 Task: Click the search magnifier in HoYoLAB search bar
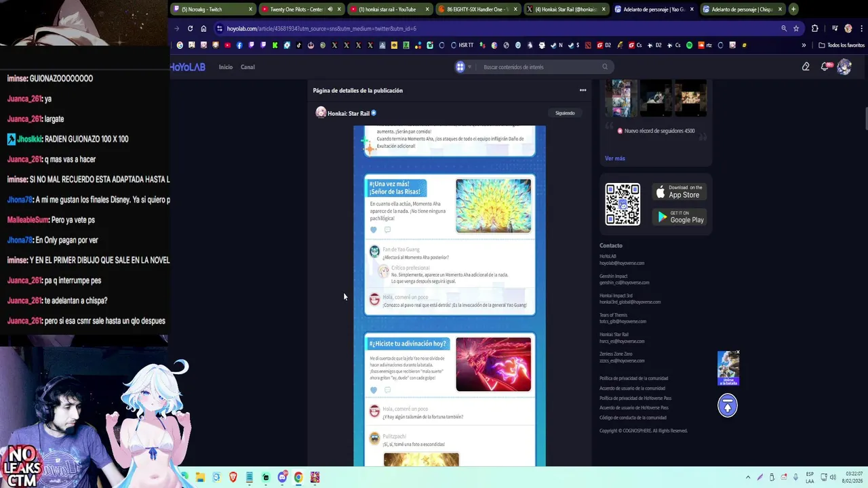605,67
